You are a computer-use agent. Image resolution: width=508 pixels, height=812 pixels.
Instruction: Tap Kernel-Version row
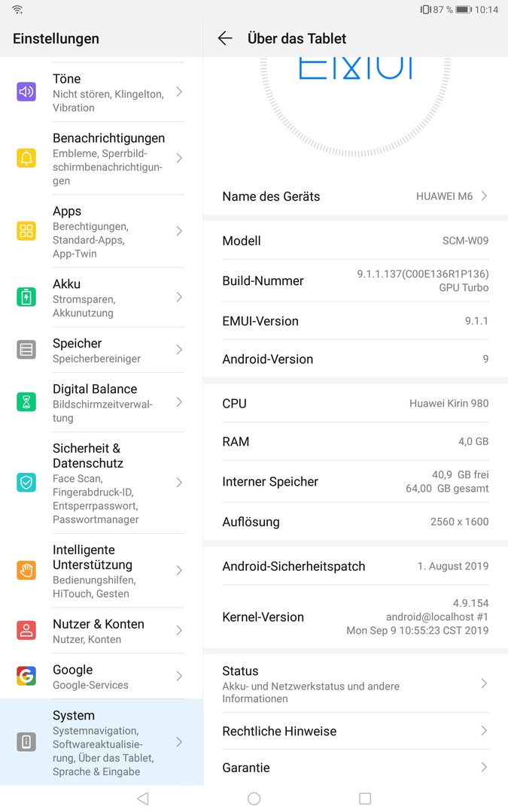point(355,617)
